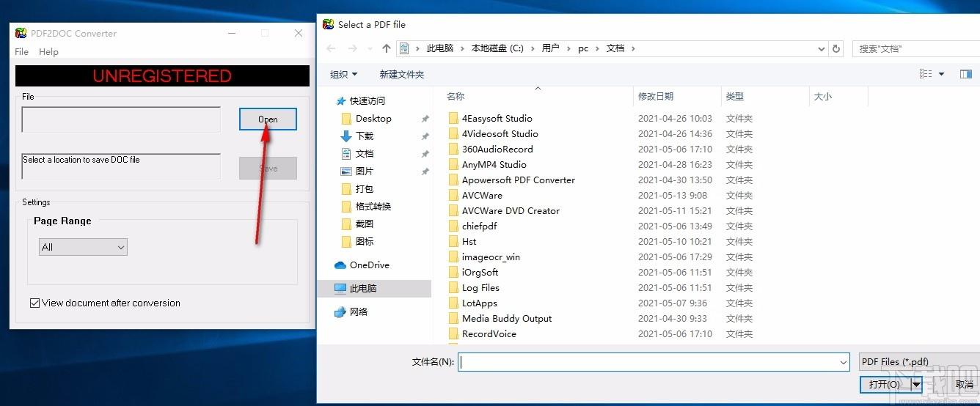Select the Network icon in sidebar
Viewport: 980px width, 406px height.
coord(340,312)
